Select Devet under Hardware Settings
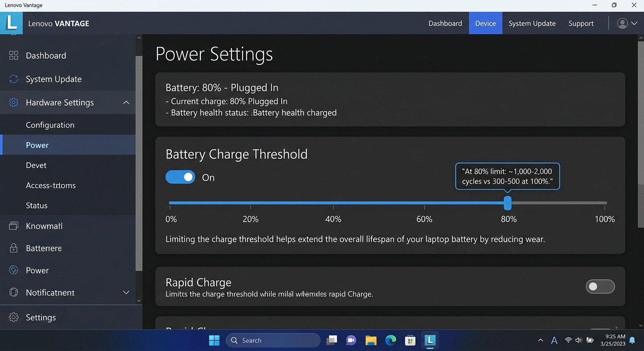 click(x=68, y=165)
